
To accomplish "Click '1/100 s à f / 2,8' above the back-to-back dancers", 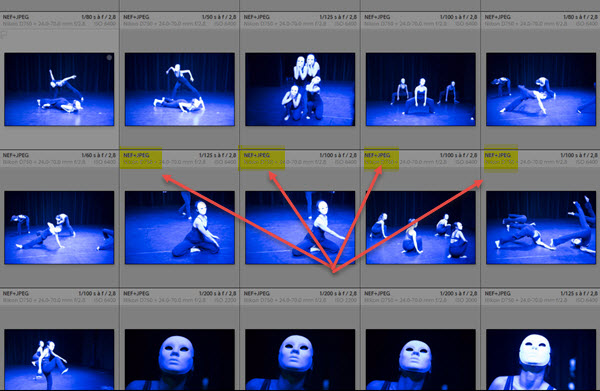I will coord(97,293).
